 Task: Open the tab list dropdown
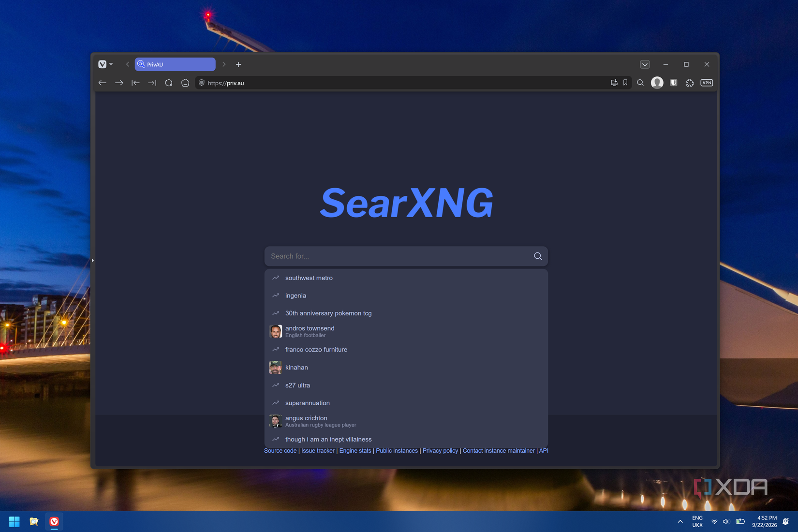pos(645,64)
